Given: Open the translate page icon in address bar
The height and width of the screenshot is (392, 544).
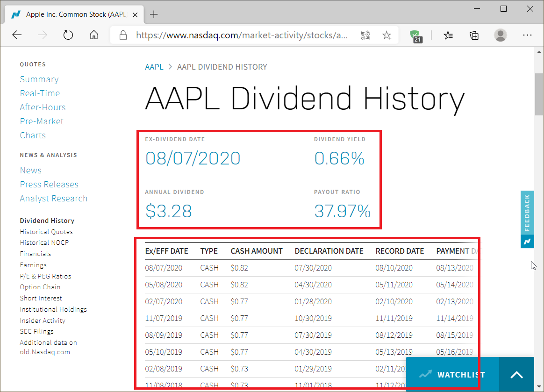Looking at the screenshot, I should (x=365, y=35).
